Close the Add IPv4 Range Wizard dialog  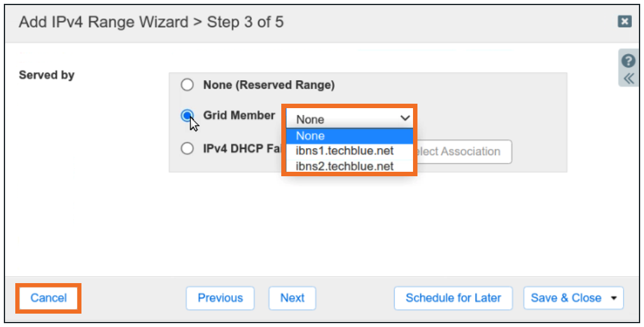624,22
